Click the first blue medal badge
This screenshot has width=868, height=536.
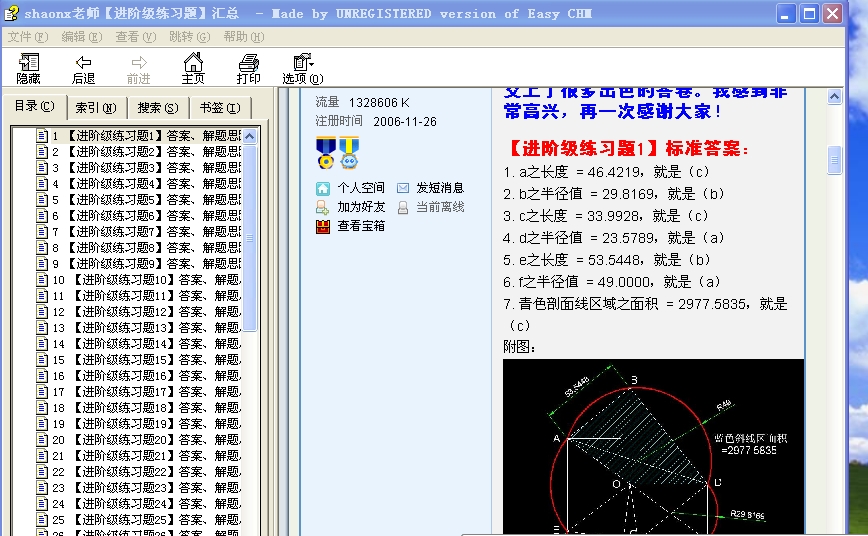click(x=326, y=153)
